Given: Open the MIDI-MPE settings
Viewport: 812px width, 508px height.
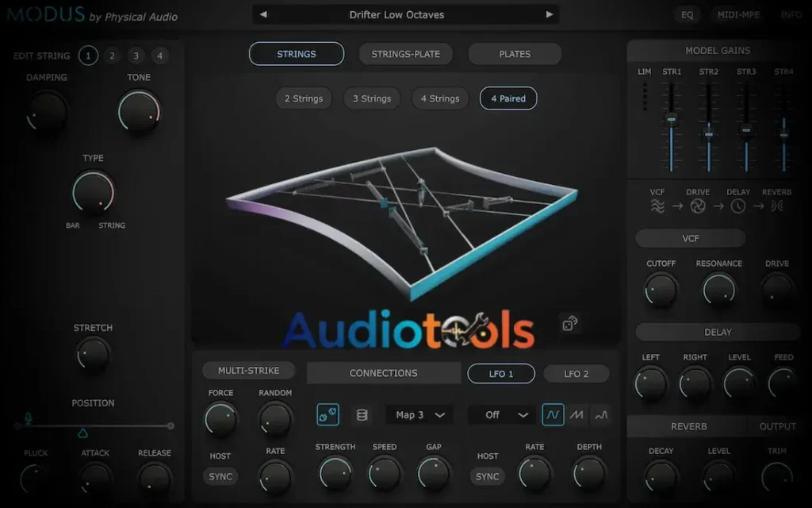Looking at the screenshot, I should [738, 14].
